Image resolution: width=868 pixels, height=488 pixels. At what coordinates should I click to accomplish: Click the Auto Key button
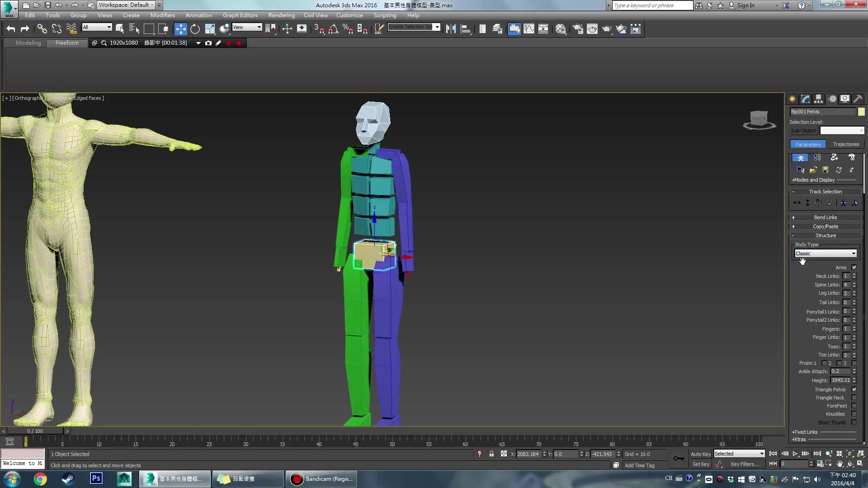click(x=700, y=454)
